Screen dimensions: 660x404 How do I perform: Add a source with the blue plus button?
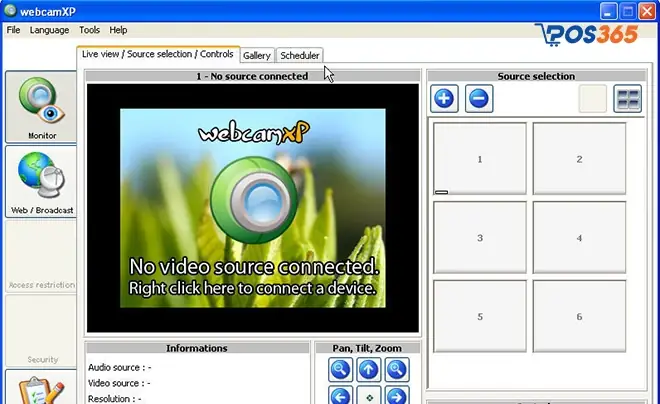[444, 98]
